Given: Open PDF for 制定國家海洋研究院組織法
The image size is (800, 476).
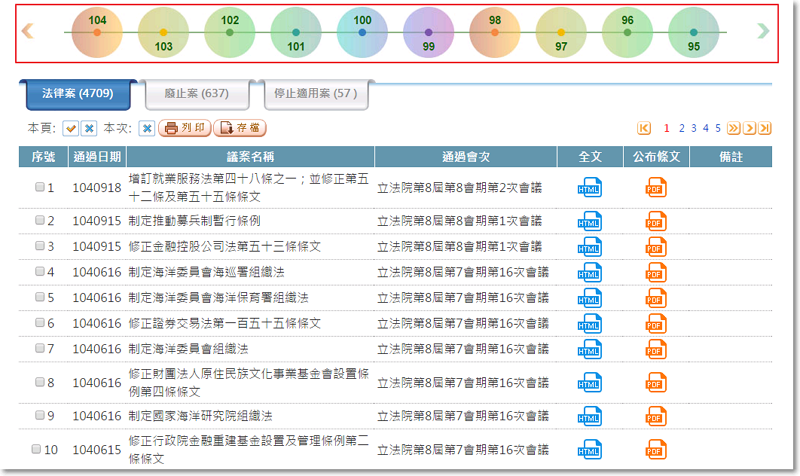Looking at the screenshot, I should [x=656, y=416].
